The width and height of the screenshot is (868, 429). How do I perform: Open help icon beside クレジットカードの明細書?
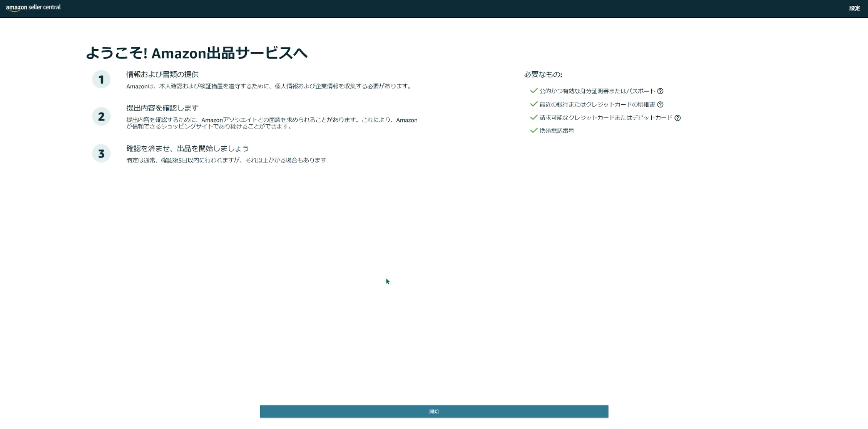(660, 104)
